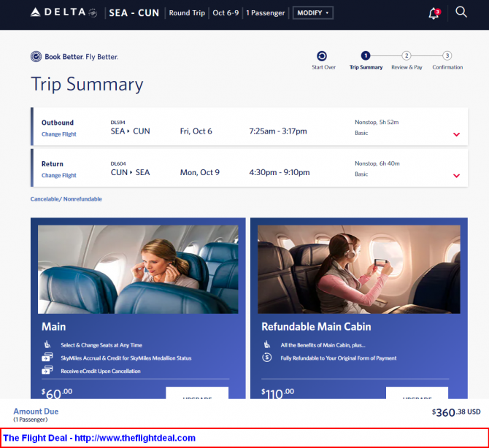The width and height of the screenshot is (489, 448).
Task: Click the refund dollar icon under Refundable Main Cabin
Action: coord(266,358)
